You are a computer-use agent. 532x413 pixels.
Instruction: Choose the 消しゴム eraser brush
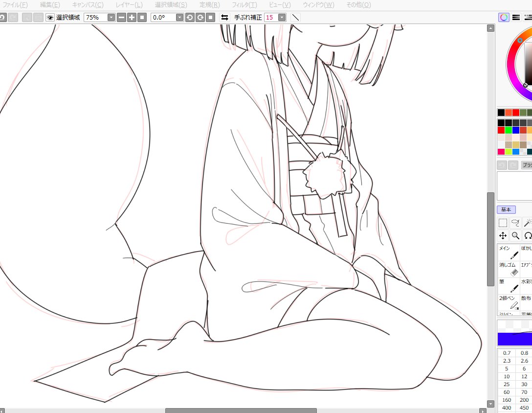tap(509, 269)
